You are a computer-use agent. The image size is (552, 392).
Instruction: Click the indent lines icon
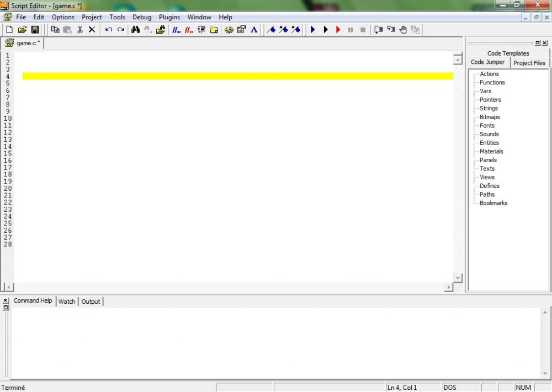point(201,30)
